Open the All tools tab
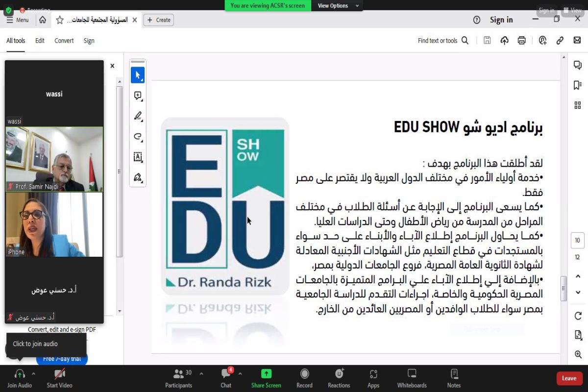This screenshot has height=392, width=588. tap(16, 41)
